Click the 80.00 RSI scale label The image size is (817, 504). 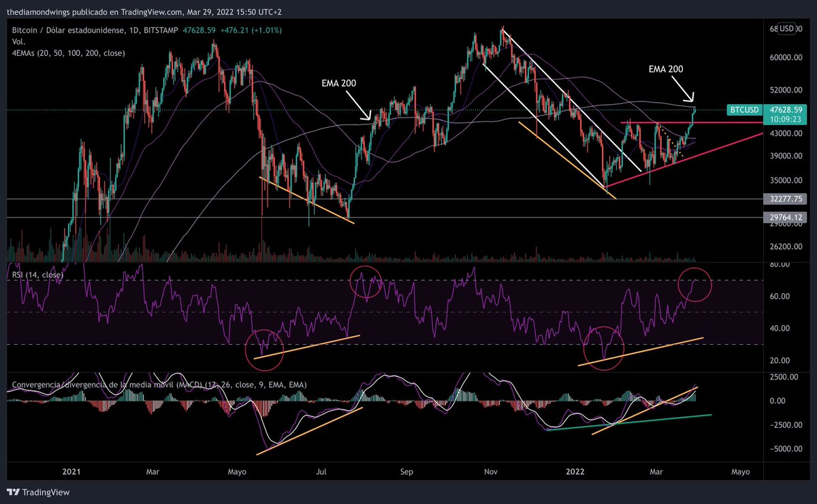(x=779, y=265)
